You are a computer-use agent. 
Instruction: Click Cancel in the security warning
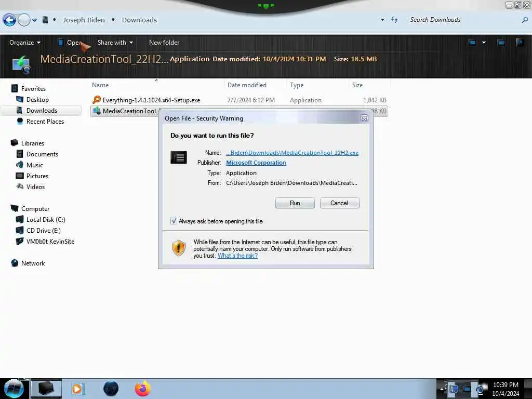tap(339, 203)
